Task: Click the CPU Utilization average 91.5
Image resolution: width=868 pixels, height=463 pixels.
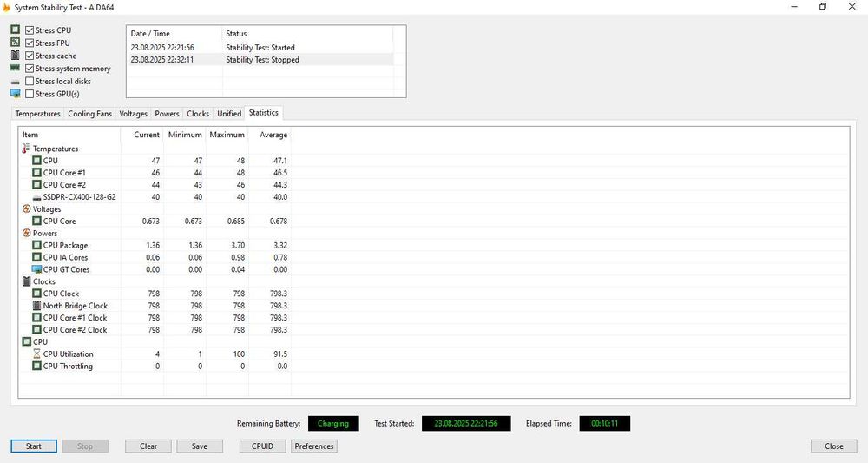Action: [x=280, y=354]
